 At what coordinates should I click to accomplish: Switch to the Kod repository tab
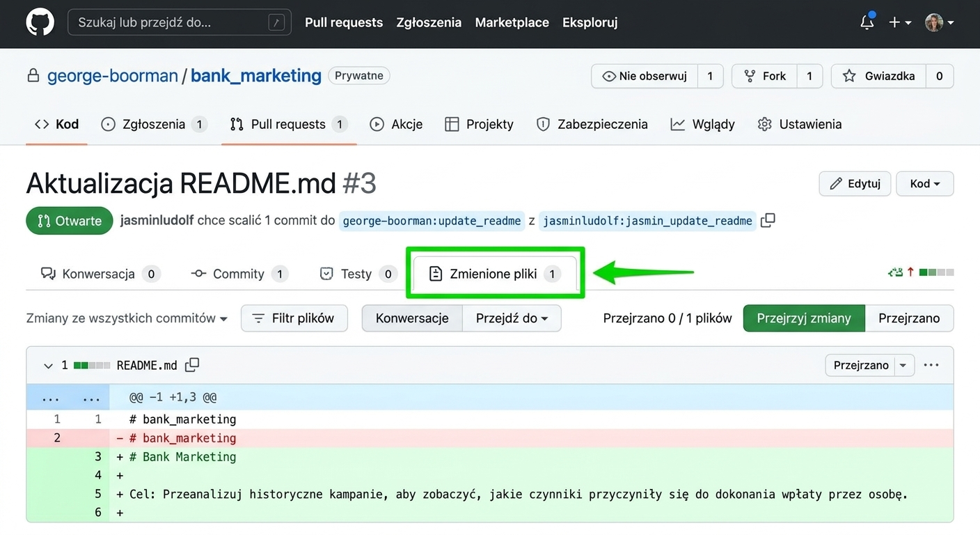(56, 124)
